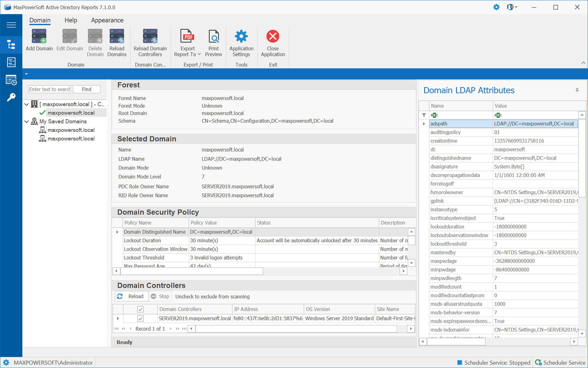588x368 pixels.
Task: Click the title bar settings gear icon
Action: coord(496,7)
